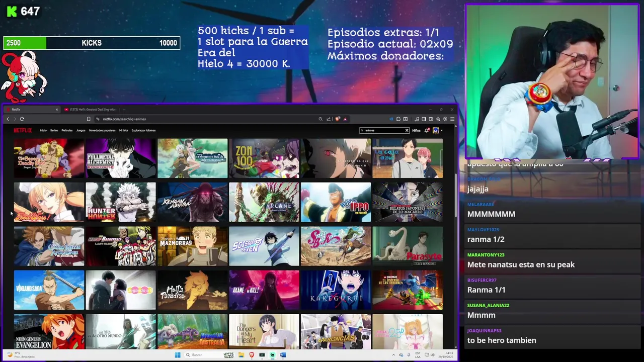644x362 pixels.
Task: Open Netflix Series section
Action: (x=54, y=131)
